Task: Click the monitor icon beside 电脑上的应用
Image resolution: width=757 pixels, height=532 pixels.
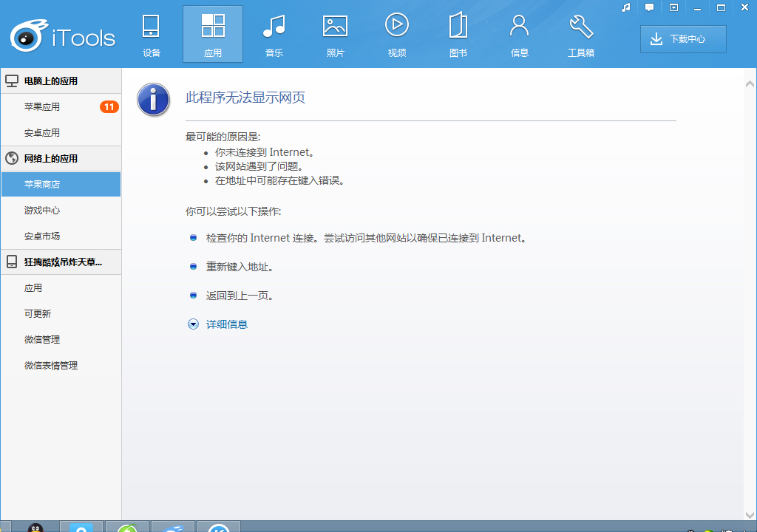Action: (12, 81)
